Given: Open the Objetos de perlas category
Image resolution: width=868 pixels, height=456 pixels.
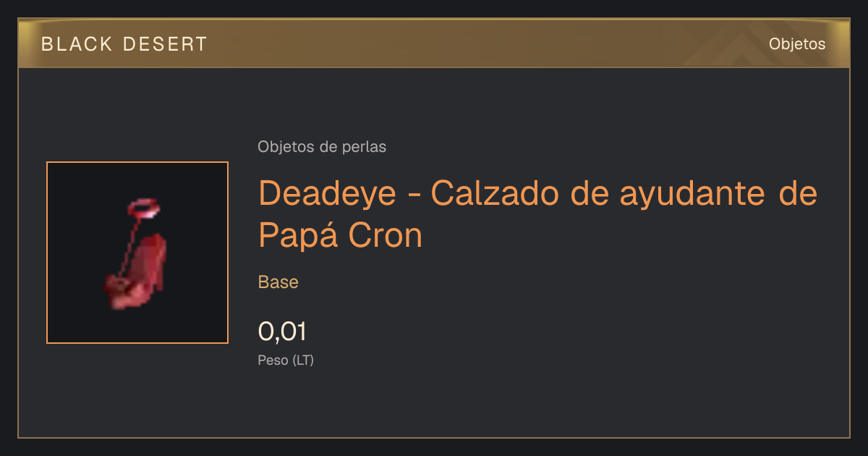Looking at the screenshot, I should (322, 147).
